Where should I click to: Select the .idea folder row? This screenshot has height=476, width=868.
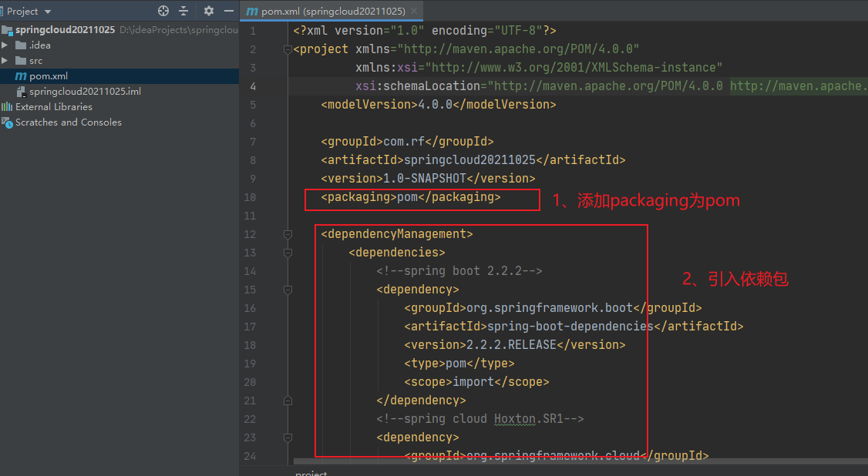[119, 45]
